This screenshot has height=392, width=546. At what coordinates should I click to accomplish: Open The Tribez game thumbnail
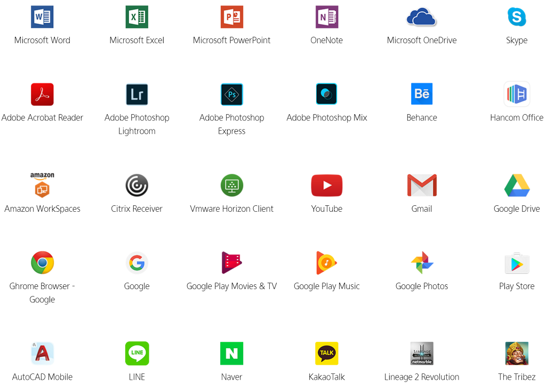click(516, 353)
